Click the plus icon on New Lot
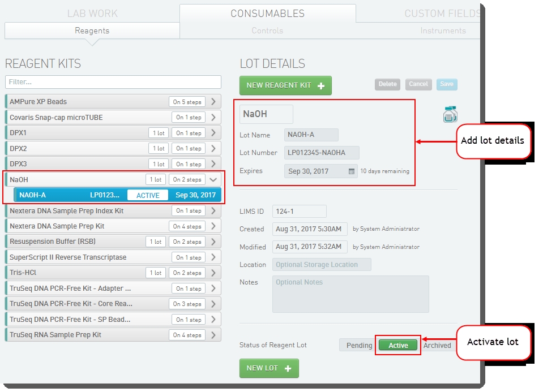The width and height of the screenshot is (543, 392). coord(288,368)
